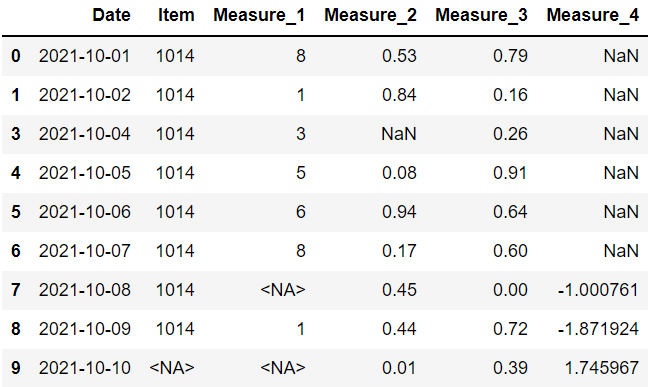Select the Measure_3 value 0.00
Viewport: 654px width, 387px height.
(510, 290)
